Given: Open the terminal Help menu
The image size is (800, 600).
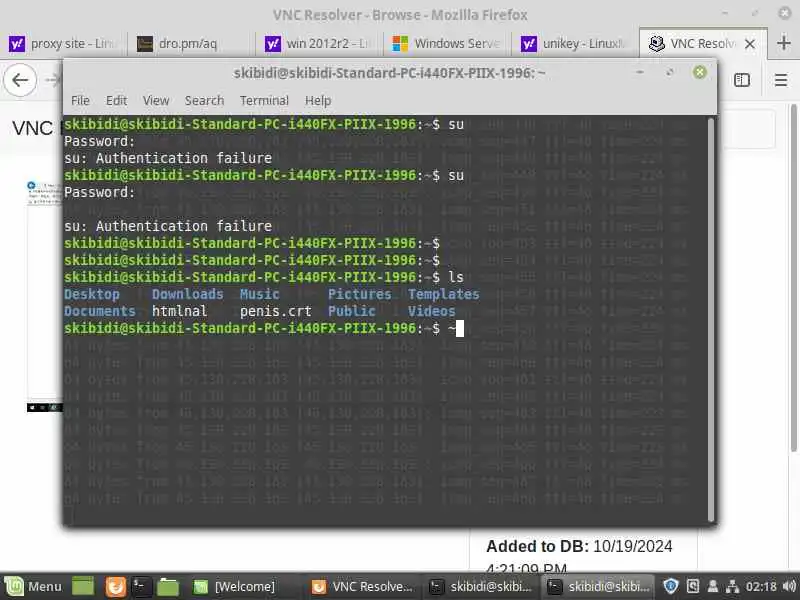Looking at the screenshot, I should tap(318, 101).
